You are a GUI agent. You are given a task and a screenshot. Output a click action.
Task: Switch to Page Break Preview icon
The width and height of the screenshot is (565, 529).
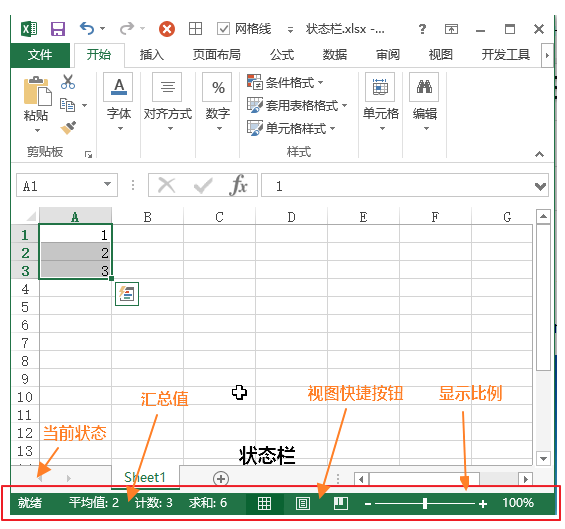tap(341, 503)
